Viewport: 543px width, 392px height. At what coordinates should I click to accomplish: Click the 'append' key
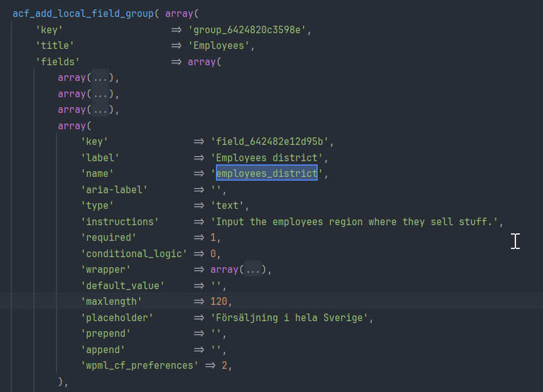point(102,350)
